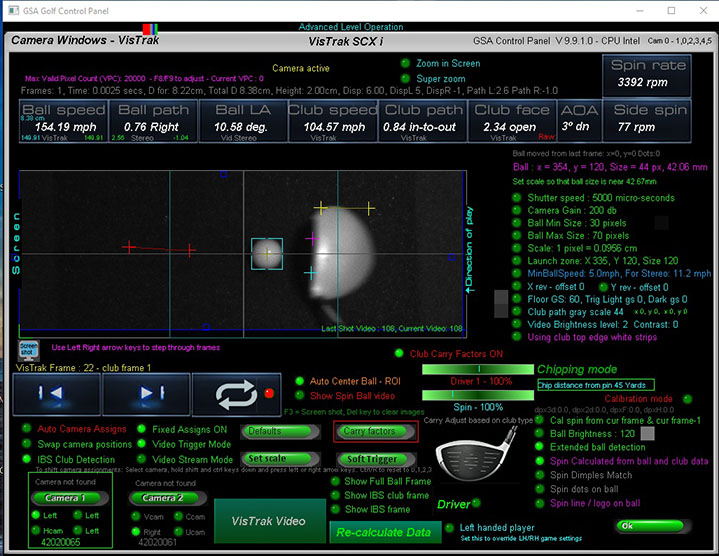Select Spin Dimples Match option
The width and height of the screenshot is (719, 556).
(540, 475)
